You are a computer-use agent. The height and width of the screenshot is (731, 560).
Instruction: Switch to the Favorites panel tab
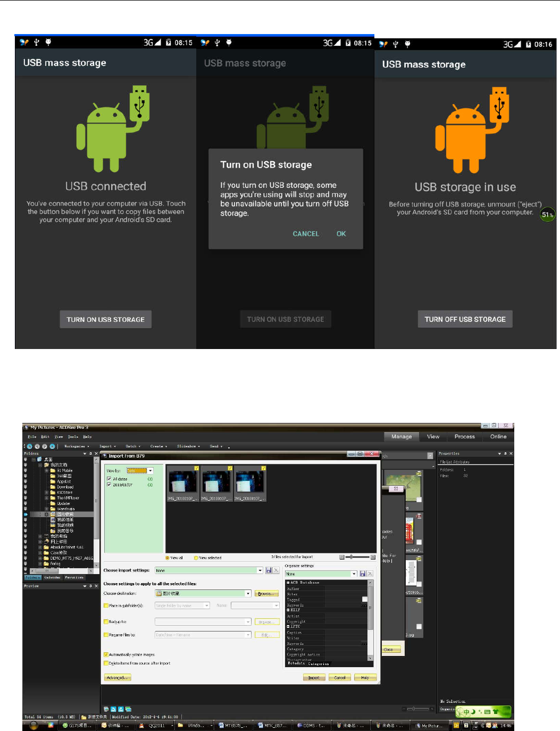coord(74,577)
